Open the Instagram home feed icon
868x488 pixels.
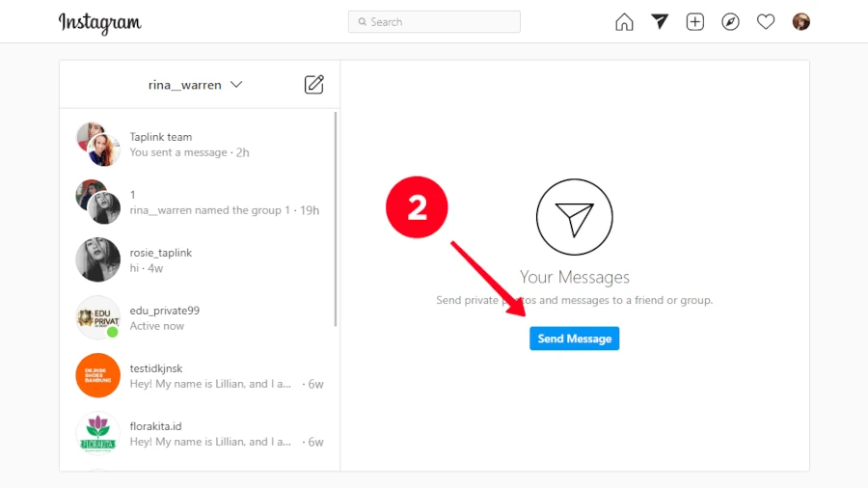point(624,22)
